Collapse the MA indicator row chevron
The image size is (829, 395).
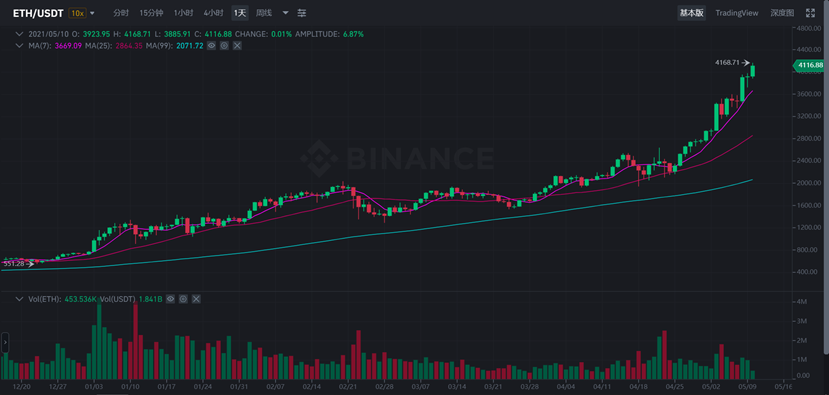point(20,46)
